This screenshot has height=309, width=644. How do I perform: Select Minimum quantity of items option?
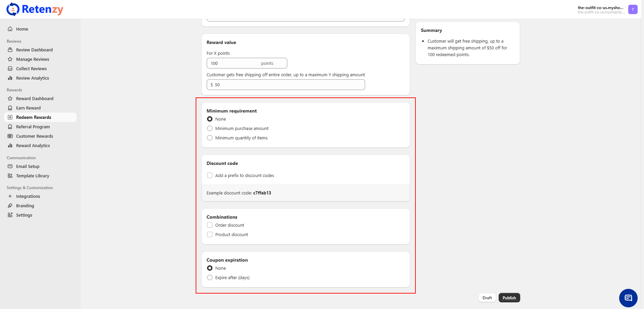[210, 138]
